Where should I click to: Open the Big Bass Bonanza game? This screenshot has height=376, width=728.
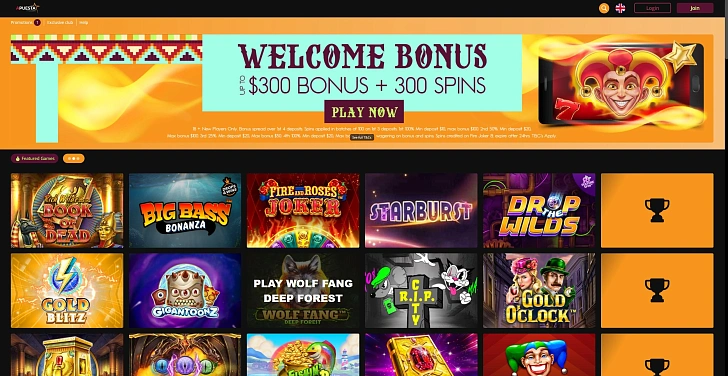click(x=185, y=210)
